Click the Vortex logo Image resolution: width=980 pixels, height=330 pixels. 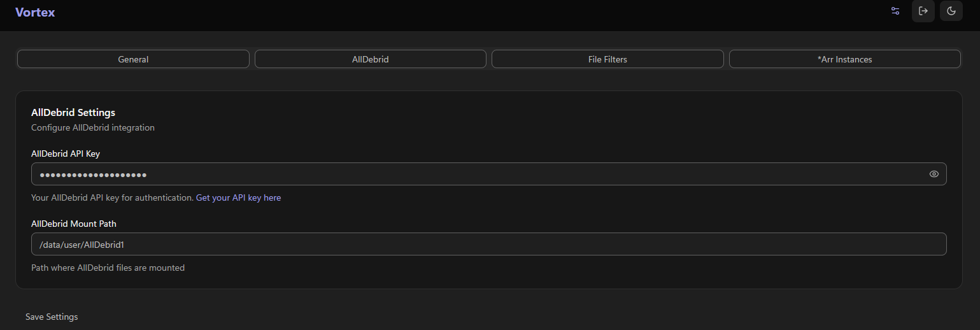coord(35,12)
